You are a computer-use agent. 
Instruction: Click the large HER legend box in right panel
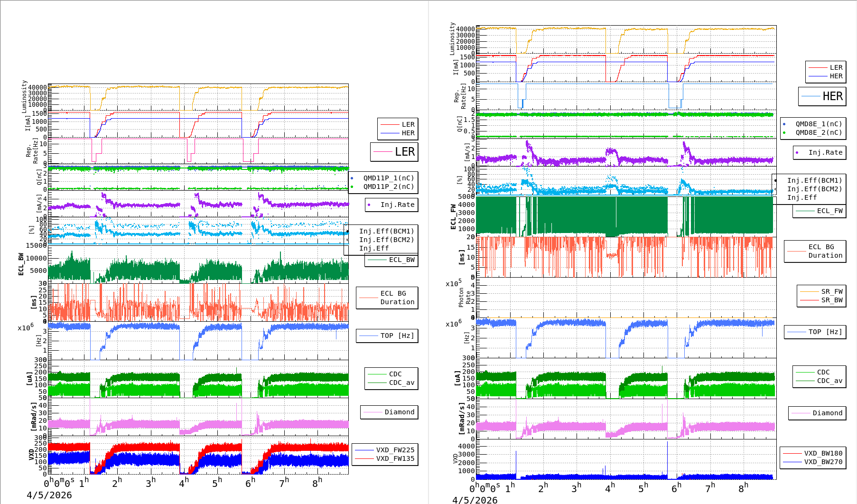tap(822, 96)
